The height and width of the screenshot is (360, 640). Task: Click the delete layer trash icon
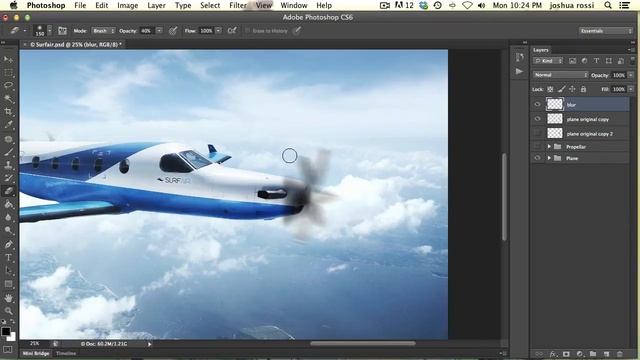tap(620, 354)
